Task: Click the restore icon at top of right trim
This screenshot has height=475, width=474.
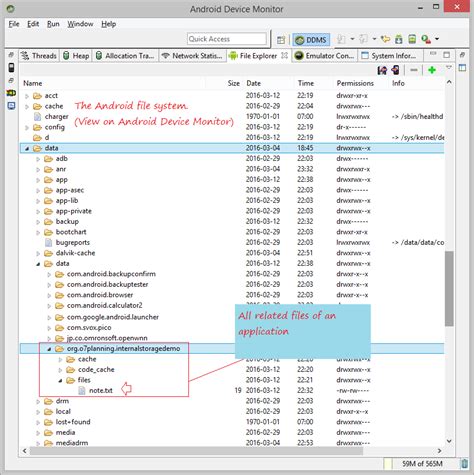Action: point(462,55)
